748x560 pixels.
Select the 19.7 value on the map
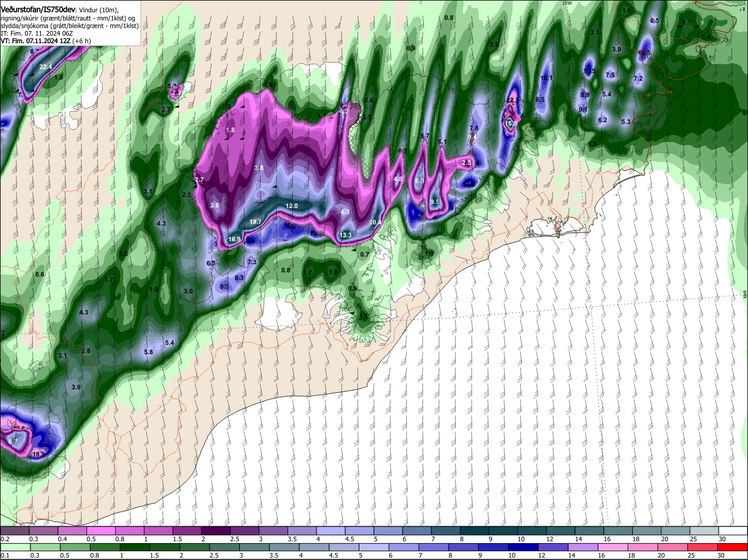[255, 222]
